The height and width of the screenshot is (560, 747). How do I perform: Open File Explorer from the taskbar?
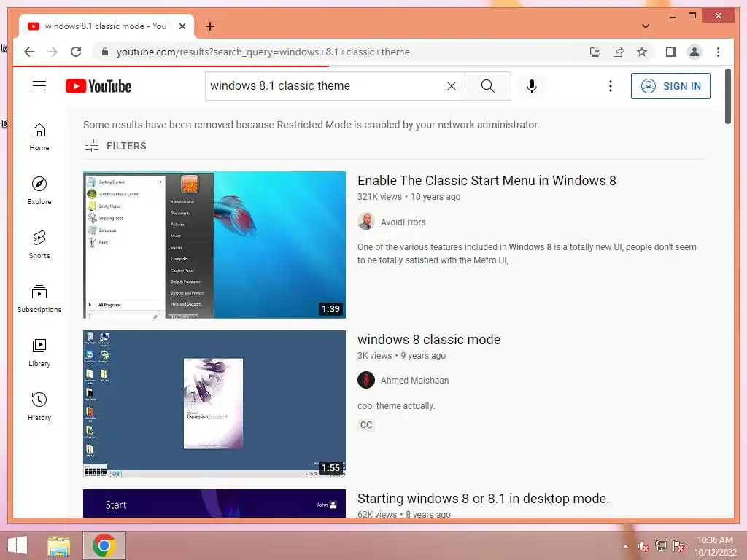coord(59,545)
